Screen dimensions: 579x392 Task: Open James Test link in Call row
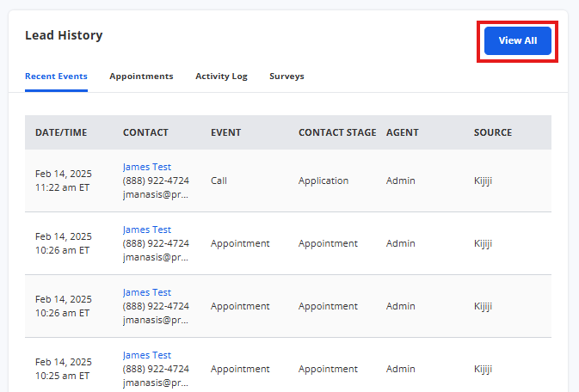point(147,167)
